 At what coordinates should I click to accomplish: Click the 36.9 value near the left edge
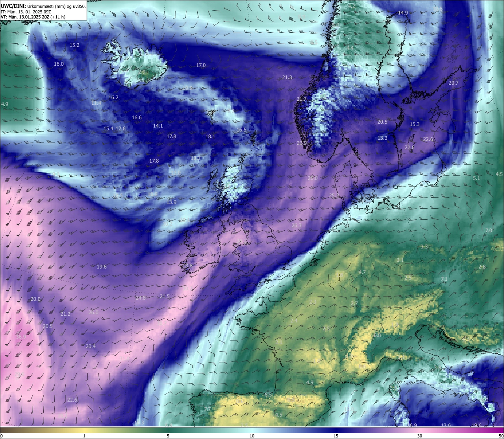pyautogui.click(x=21, y=337)
